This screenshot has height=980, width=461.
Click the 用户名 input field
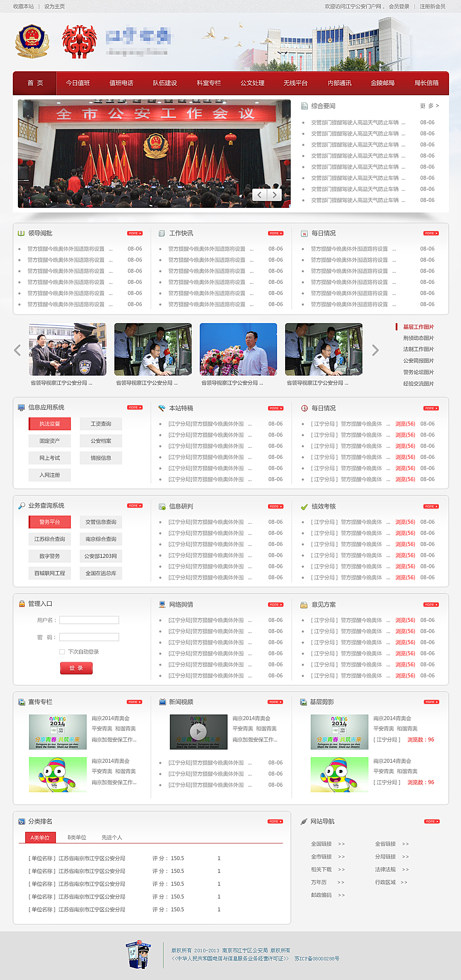click(x=89, y=620)
